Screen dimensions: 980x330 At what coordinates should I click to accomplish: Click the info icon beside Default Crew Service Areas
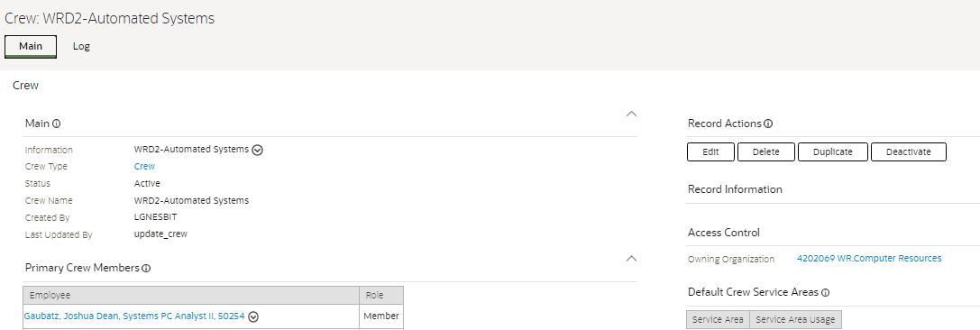tap(825, 292)
